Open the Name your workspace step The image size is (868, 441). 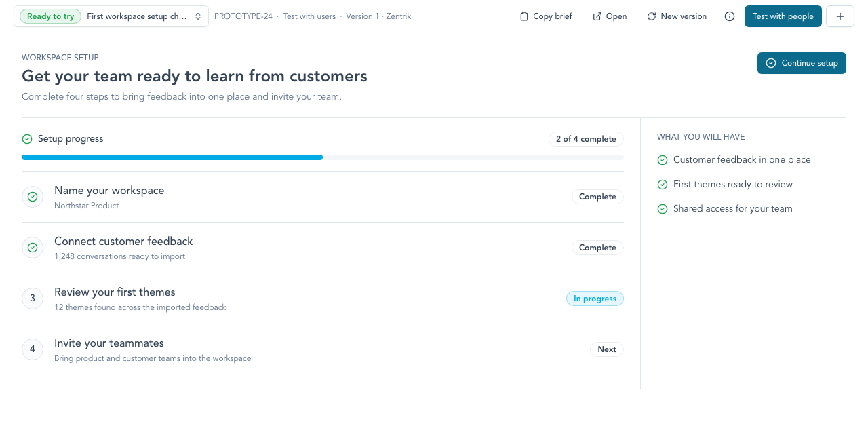(323, 197)
